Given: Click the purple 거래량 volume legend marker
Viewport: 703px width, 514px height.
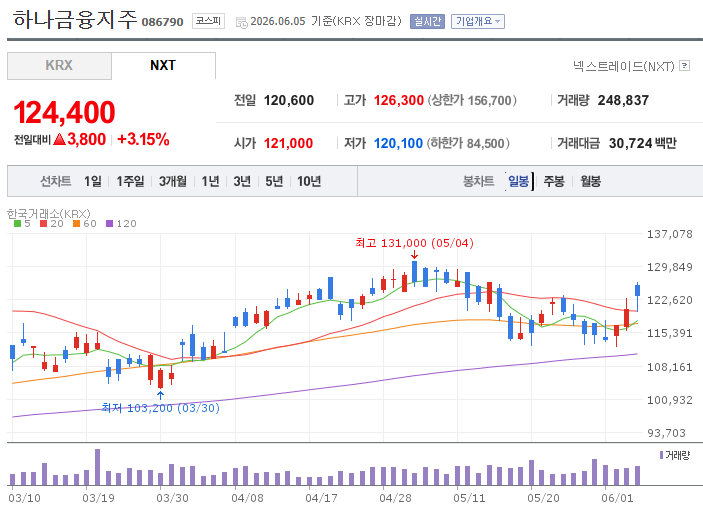Looking at the screenshot, I should (x=661, y=455).
